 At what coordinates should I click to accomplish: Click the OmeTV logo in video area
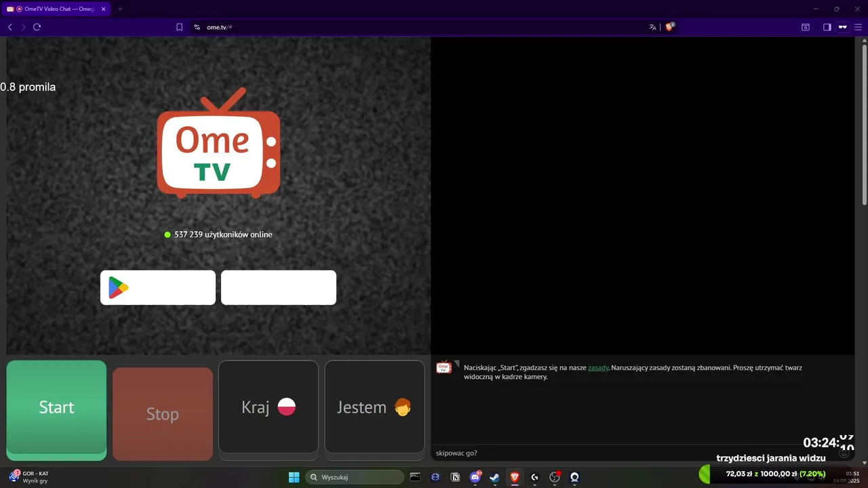coord(218,143)
